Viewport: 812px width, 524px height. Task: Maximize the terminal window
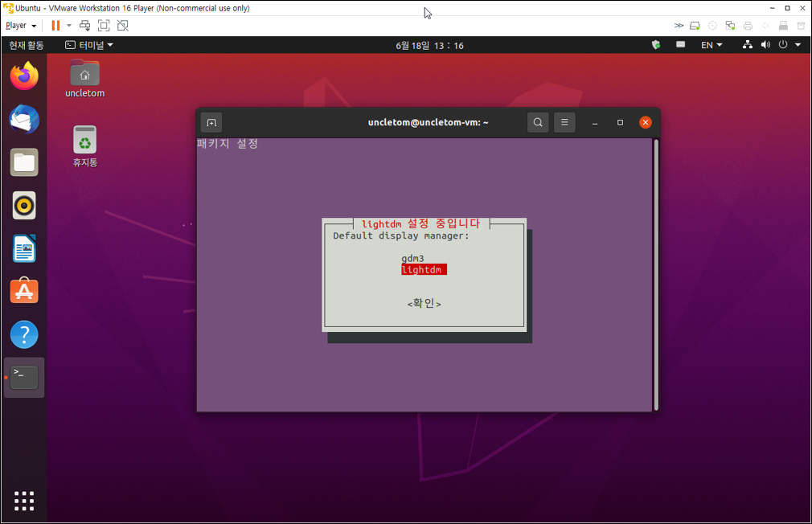tap(620, 123)
